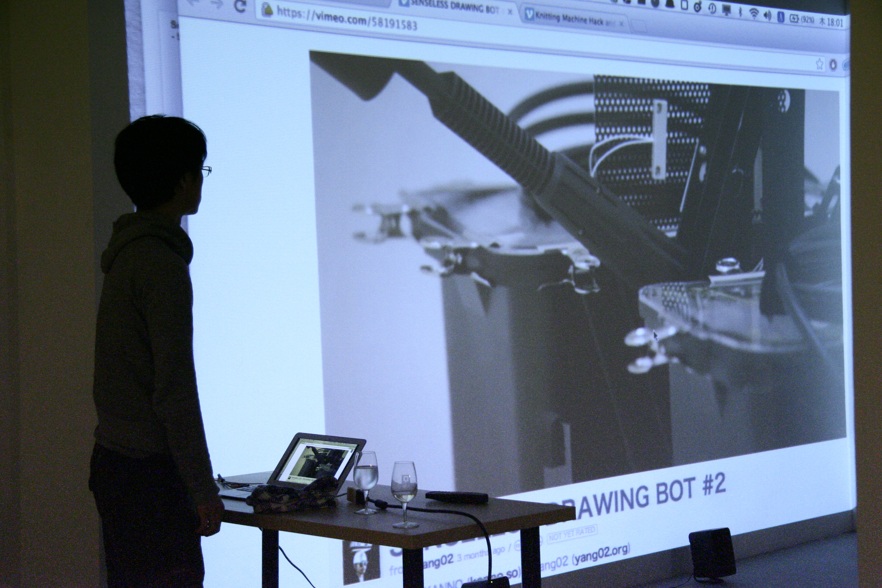
Task: Bookmark this page with the star
Action: coord(820,64)
